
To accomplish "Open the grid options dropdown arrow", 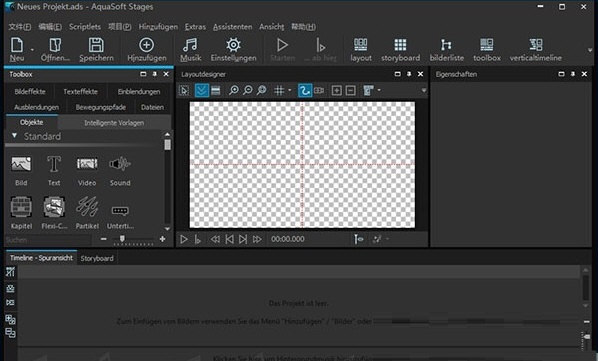I will click(x=290, y=90).
